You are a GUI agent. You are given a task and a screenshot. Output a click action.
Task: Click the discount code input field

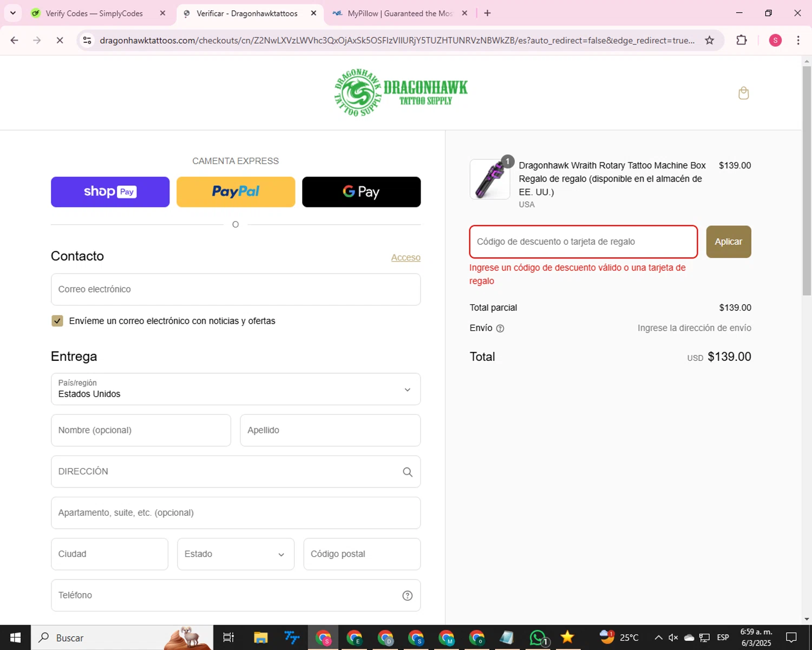pyautogui.click(x=584, y=242)
